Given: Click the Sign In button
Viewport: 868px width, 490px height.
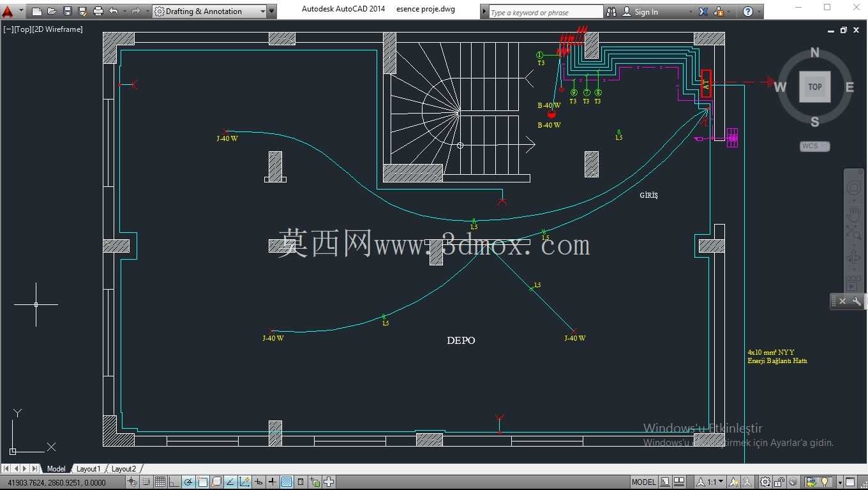Looking at the screenshot, I should coord(640,11).
